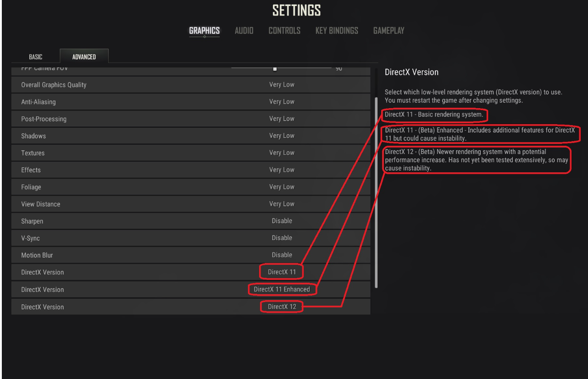Choose the DirectX 12 version value
The height and width of the screenshot is (379, 588).
(x=282, y=306)
